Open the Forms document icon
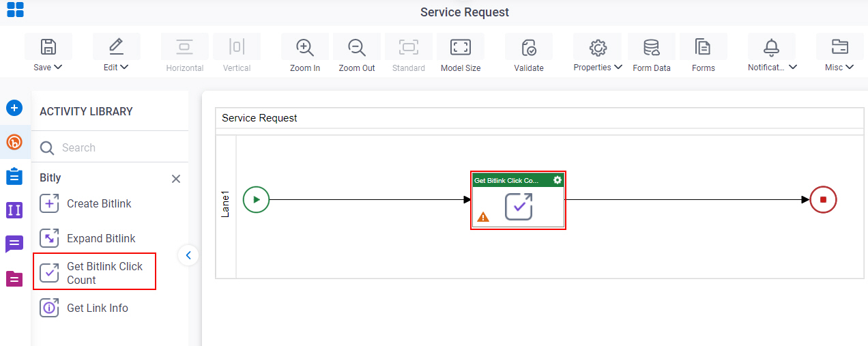 pos(704,47)
